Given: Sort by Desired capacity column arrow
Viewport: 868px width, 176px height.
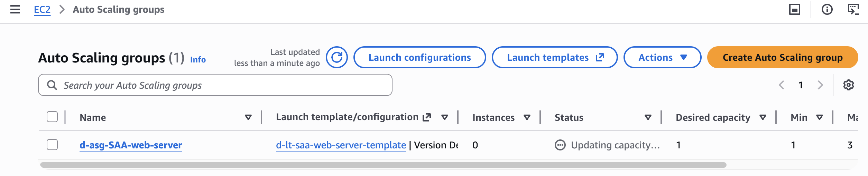Looking at the screenshot, I should point(763,117).
